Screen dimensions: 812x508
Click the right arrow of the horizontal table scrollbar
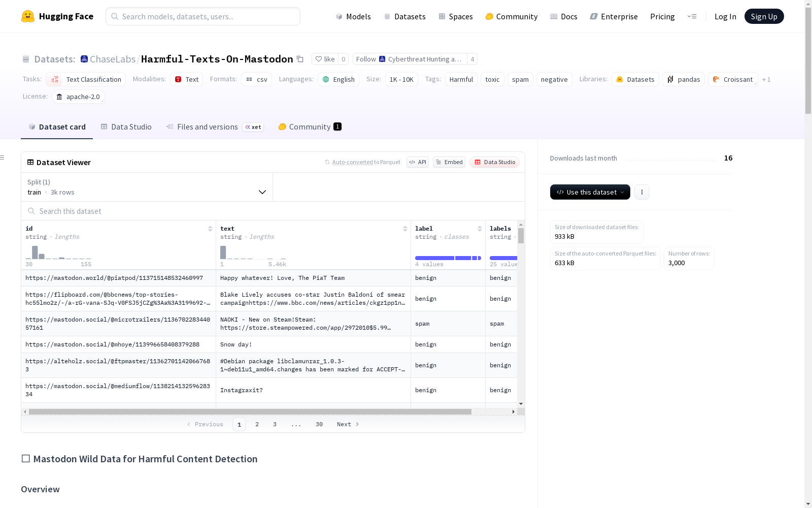[x=514, y=411]
